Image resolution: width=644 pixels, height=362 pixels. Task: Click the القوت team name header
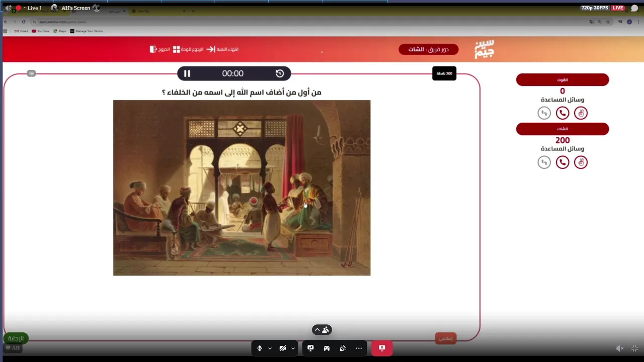[562, 80]
